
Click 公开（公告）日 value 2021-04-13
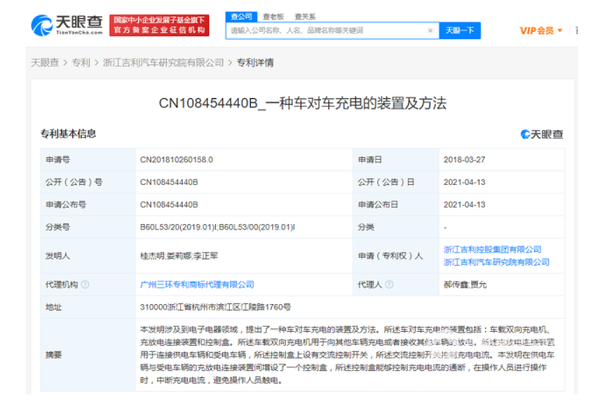pos(464,182)
